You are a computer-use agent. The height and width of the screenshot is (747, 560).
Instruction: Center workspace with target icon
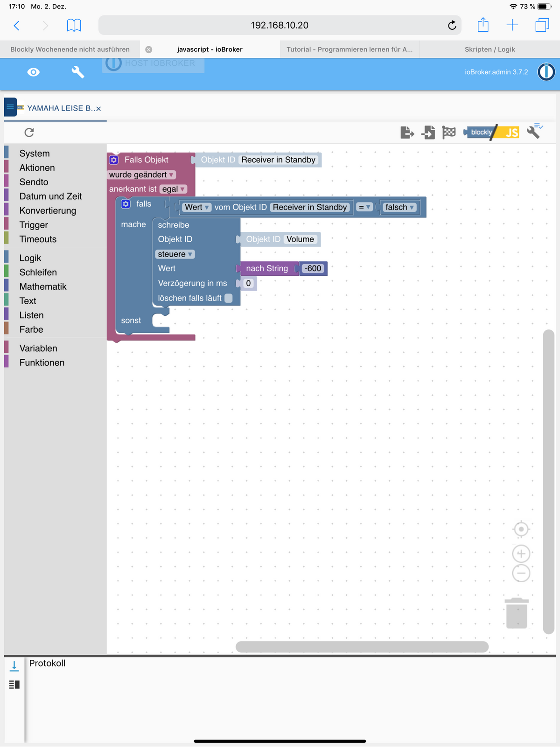521,529
